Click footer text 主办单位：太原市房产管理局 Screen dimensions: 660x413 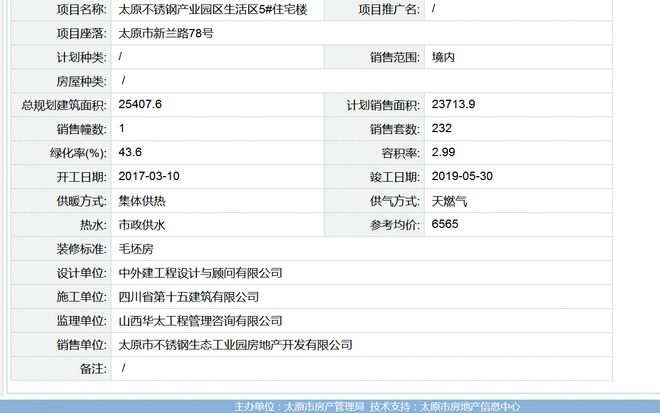299,407
